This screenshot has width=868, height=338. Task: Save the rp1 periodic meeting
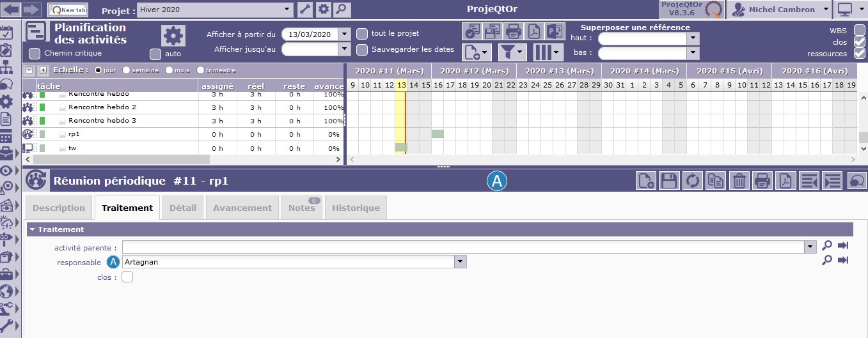coord(669,181)
